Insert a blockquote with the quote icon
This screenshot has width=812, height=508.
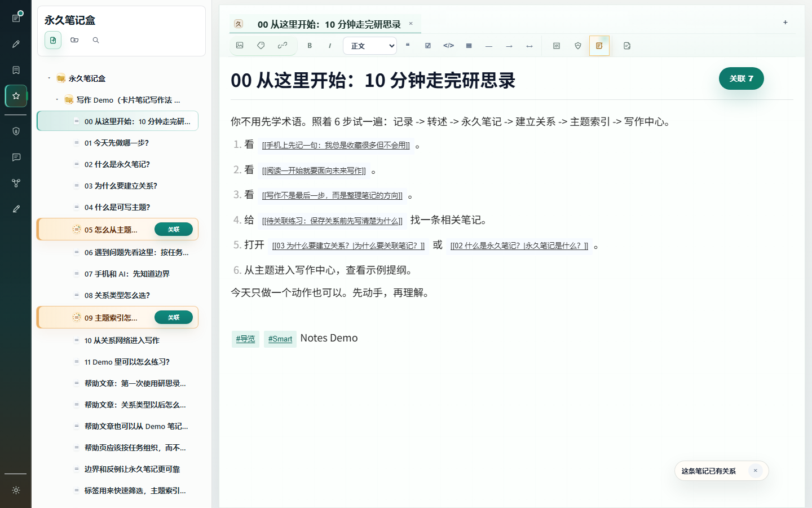click(408, 46)
